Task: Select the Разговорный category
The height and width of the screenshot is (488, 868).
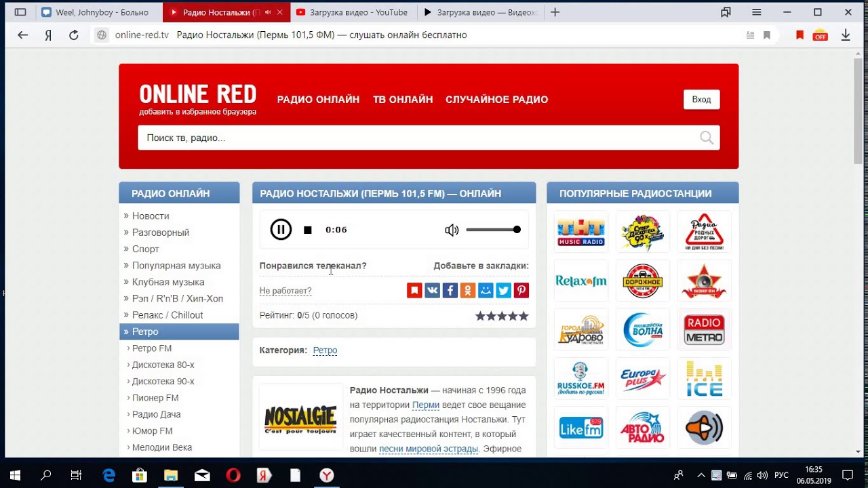Action: pyautogui.click(x=161, y=232)
